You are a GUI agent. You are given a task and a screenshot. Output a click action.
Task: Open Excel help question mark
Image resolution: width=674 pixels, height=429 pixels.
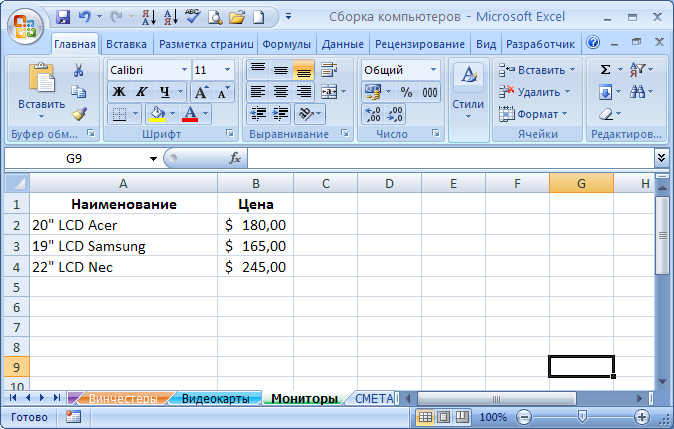click(593, 42)
